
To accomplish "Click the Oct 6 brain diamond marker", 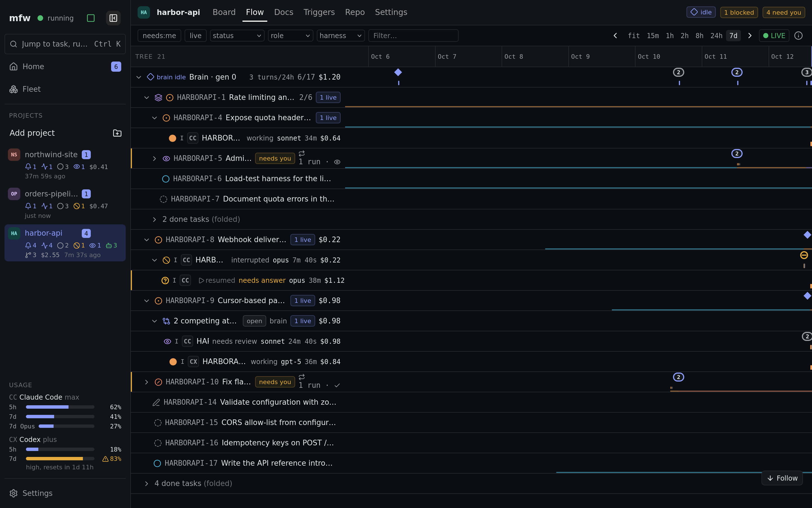I will tap(398, 72).
